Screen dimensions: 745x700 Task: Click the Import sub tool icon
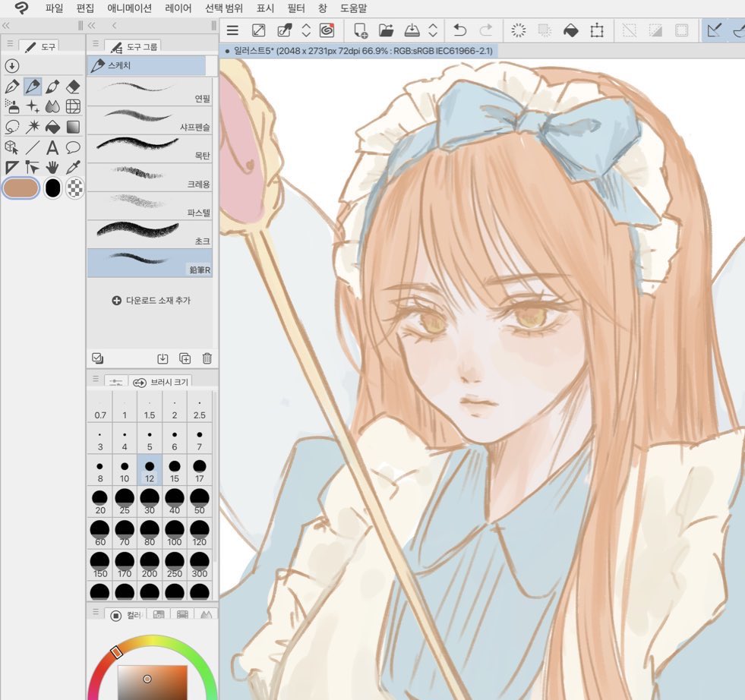[x=163, y=358]
